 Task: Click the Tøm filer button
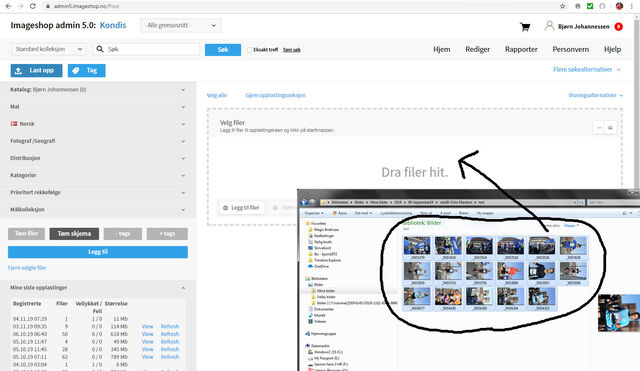(x=27, y=233)
